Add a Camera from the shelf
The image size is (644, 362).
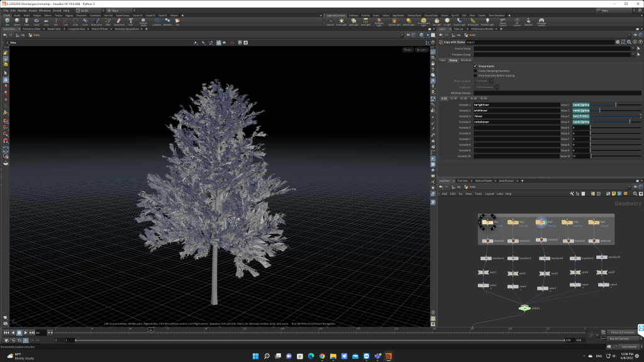[330, 21]
